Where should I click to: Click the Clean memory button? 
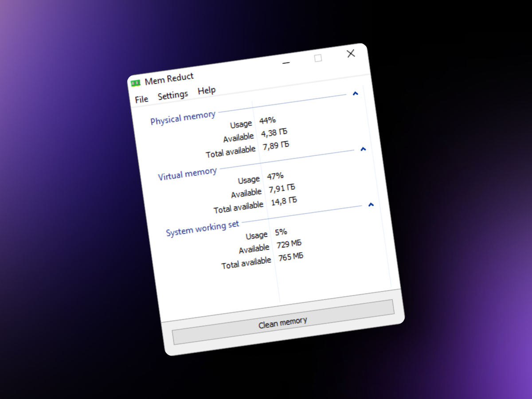click(x=283, y=322)
